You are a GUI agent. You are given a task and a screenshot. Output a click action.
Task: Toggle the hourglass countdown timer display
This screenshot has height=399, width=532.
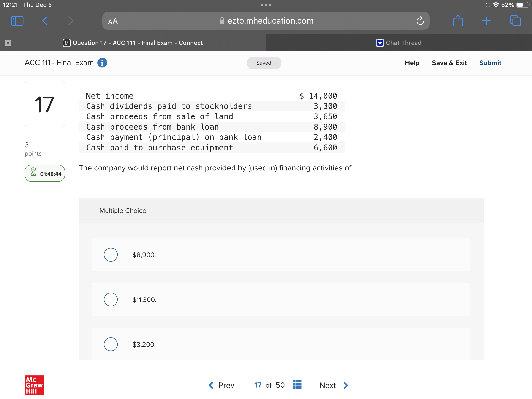pos(45,173)
